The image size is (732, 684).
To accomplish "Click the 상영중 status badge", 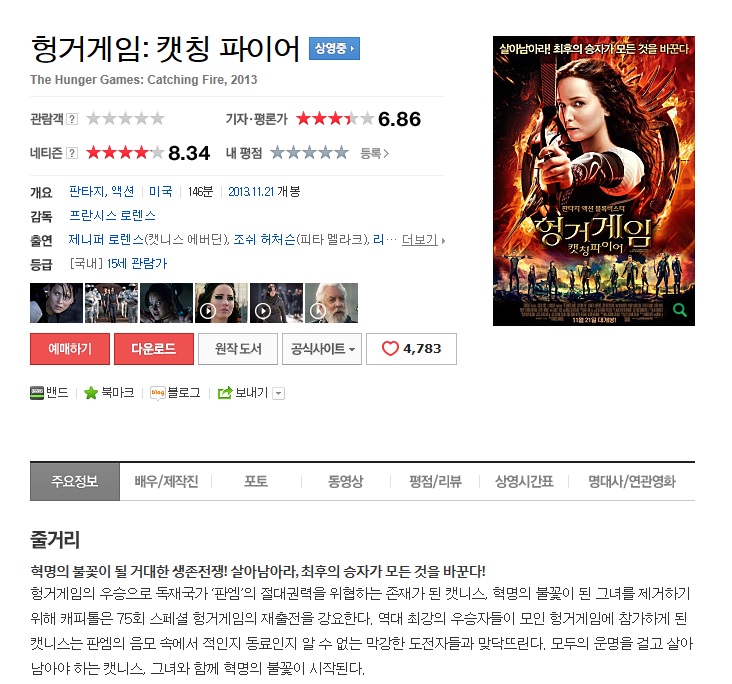I will tap(334, 49).
